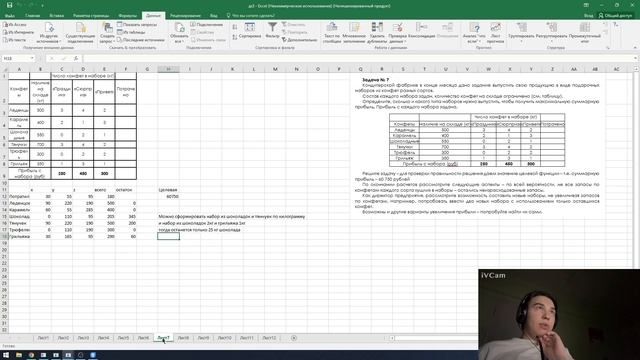
Task: Open From Other Sources dropdown
Action: [49, 33]
